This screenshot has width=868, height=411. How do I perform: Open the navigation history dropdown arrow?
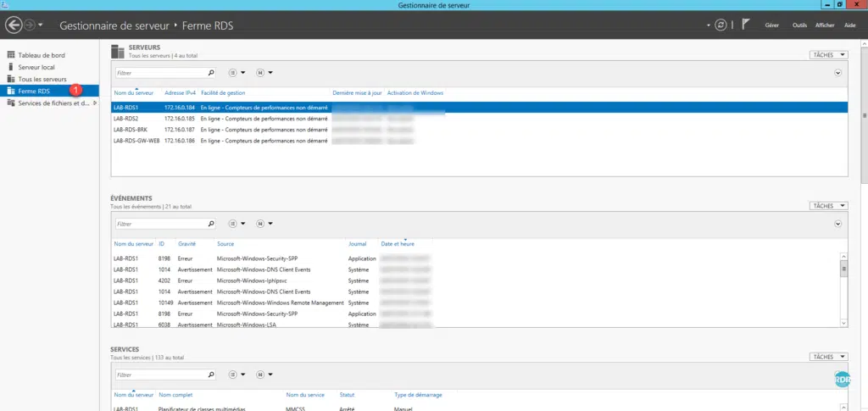coord(41,25)
